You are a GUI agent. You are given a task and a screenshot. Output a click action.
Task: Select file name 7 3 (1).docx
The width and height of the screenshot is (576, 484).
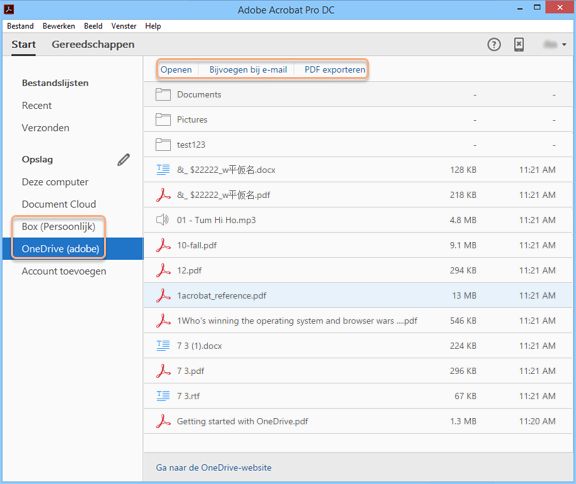(199, 346)
